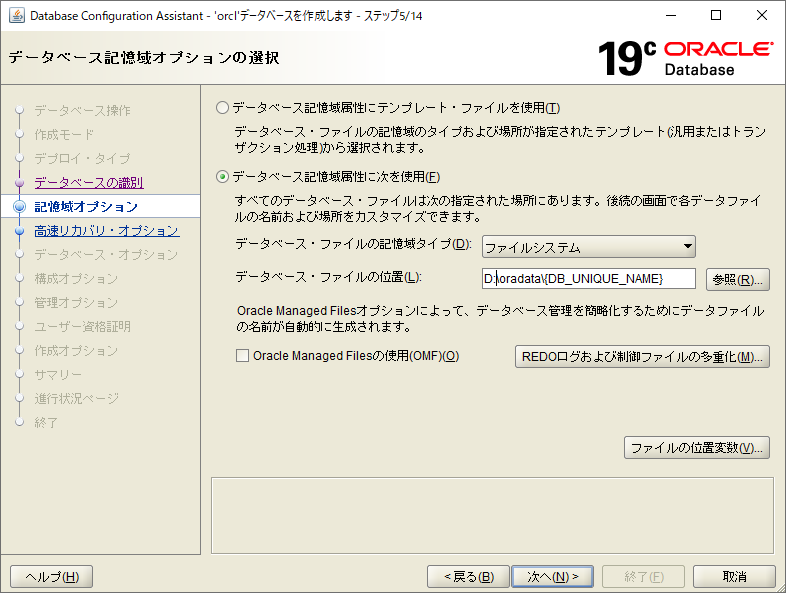Select template file storage attributes radio button
This screenshot has height=593, width=786.
[222, 108]
